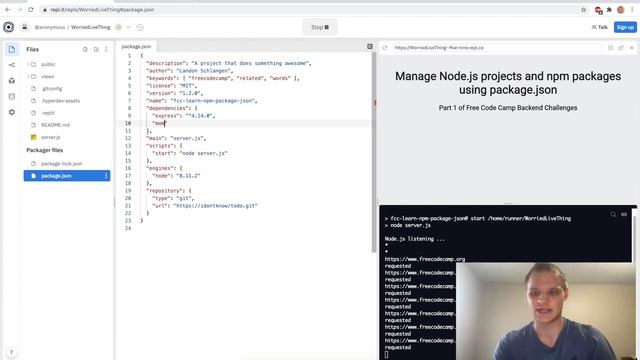Open the Files panel kebab menu
The image size is (640, 360).
(x=106, y=49)
